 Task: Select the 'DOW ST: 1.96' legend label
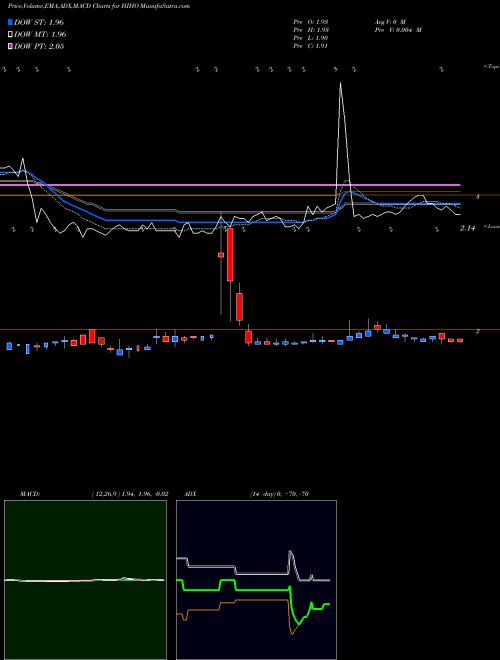(x=39, y=22)
